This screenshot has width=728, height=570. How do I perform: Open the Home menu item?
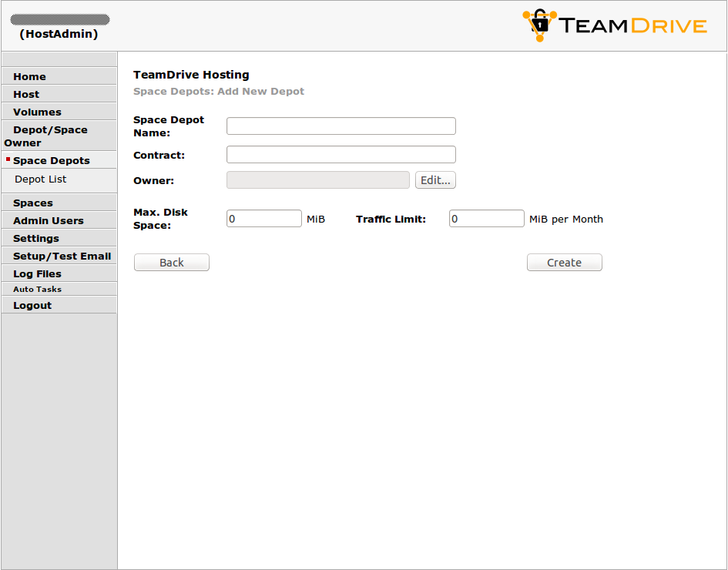(29, 76)
